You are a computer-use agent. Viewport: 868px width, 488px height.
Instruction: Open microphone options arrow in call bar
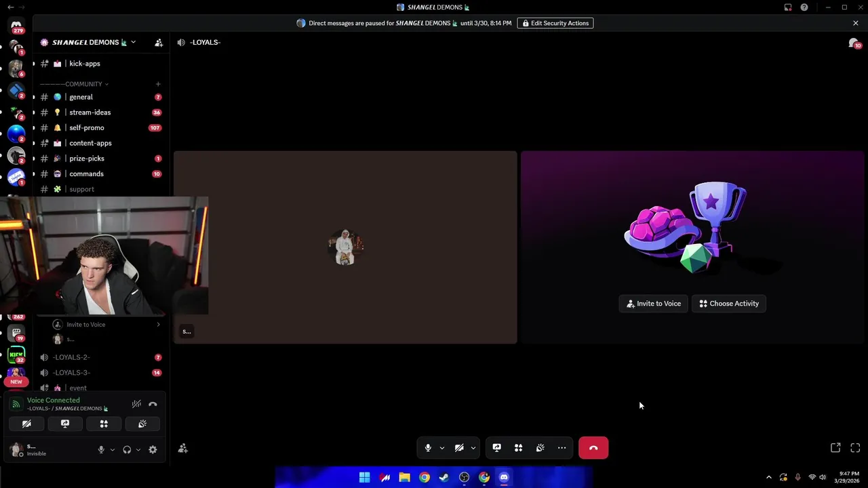coord(442,448)
